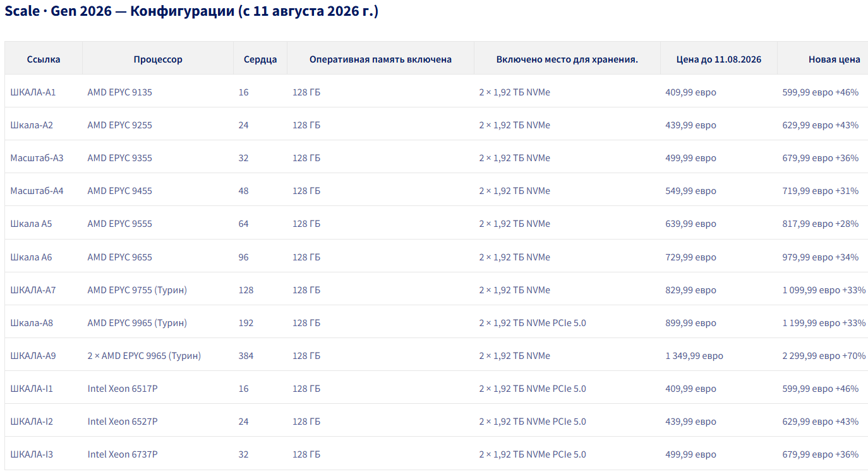Select the old price '829,99 евро'
868x474 pixels.
pos(690,290)
